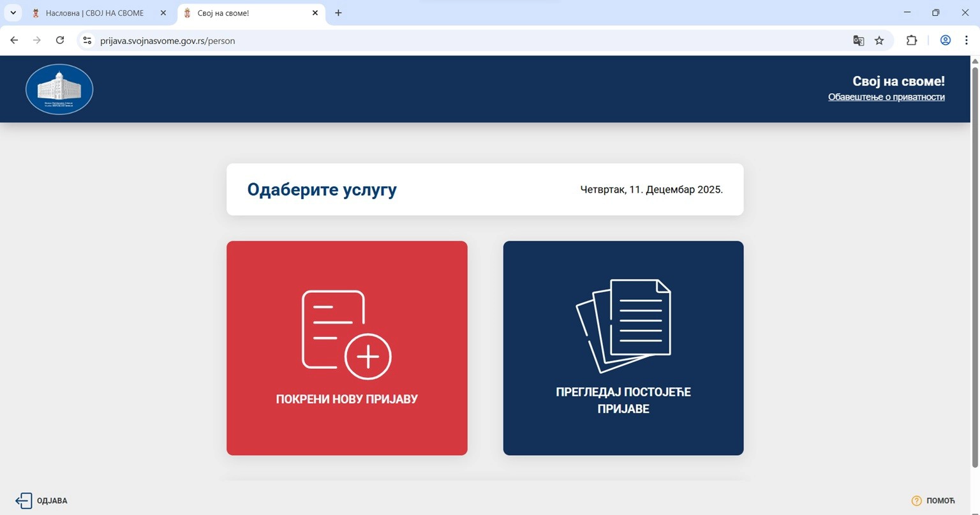The image size is (980, 515).
Task: Click the help question mark icon
Action: click(917, 501)
